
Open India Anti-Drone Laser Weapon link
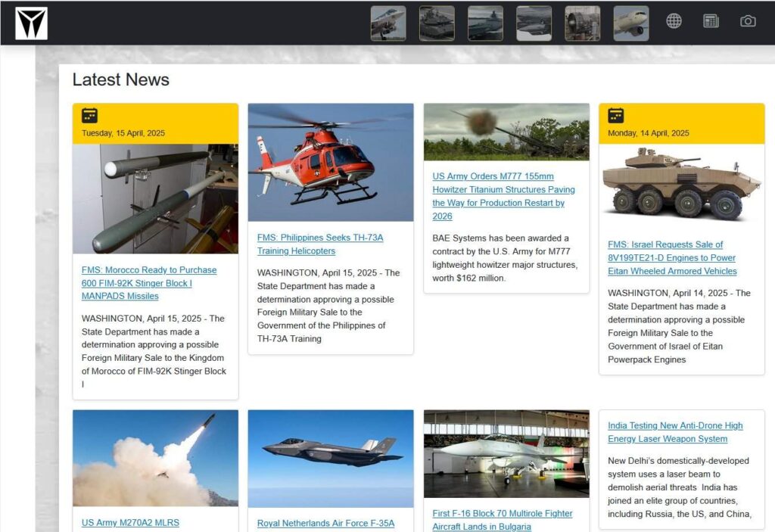675,431
